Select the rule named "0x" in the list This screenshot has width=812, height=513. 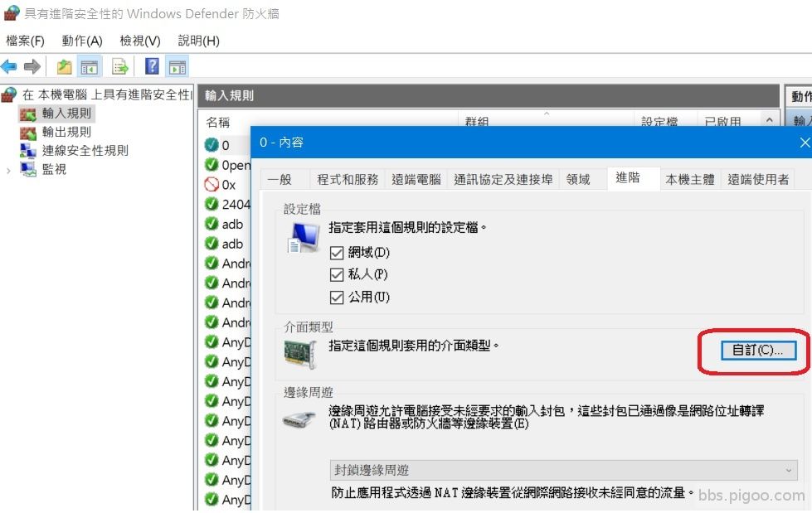tap(228, 185)
